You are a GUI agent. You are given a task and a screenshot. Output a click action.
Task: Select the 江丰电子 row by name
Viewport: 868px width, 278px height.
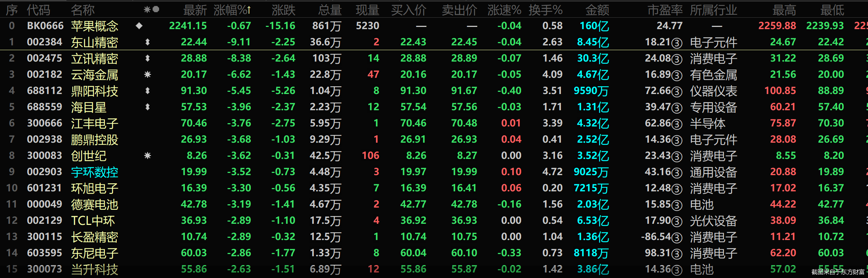pos(95,124)
